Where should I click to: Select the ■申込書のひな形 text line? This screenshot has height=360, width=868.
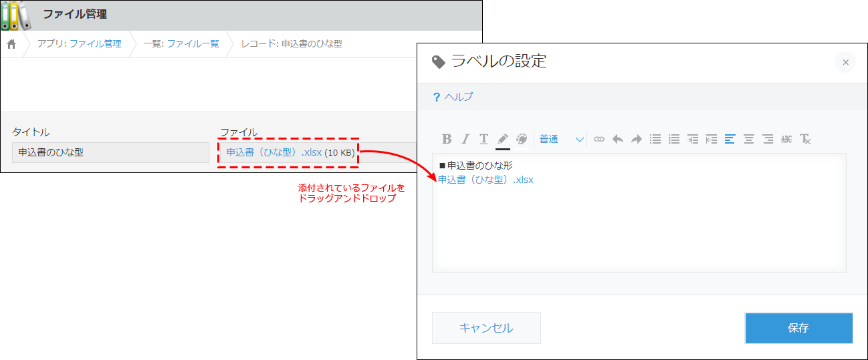[x=475, y=165]
